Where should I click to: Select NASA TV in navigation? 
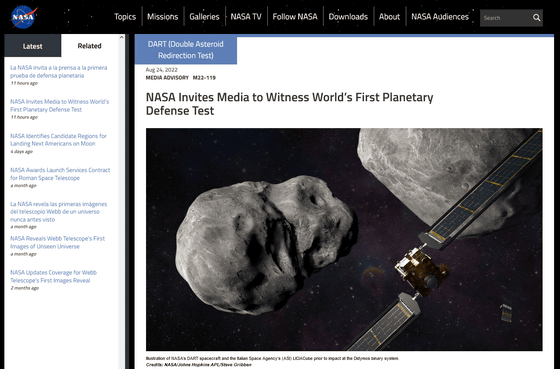pos(246,16)
